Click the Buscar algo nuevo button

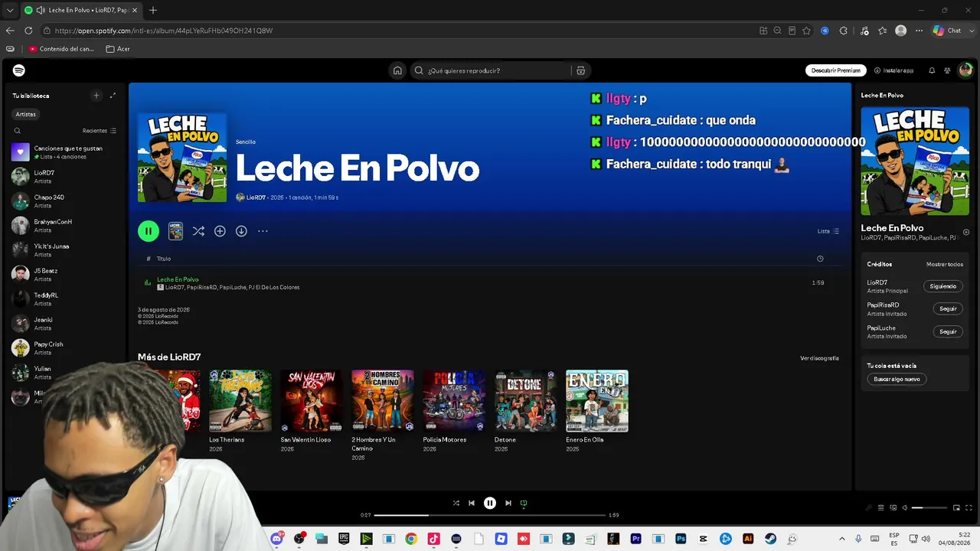[897, 379]
